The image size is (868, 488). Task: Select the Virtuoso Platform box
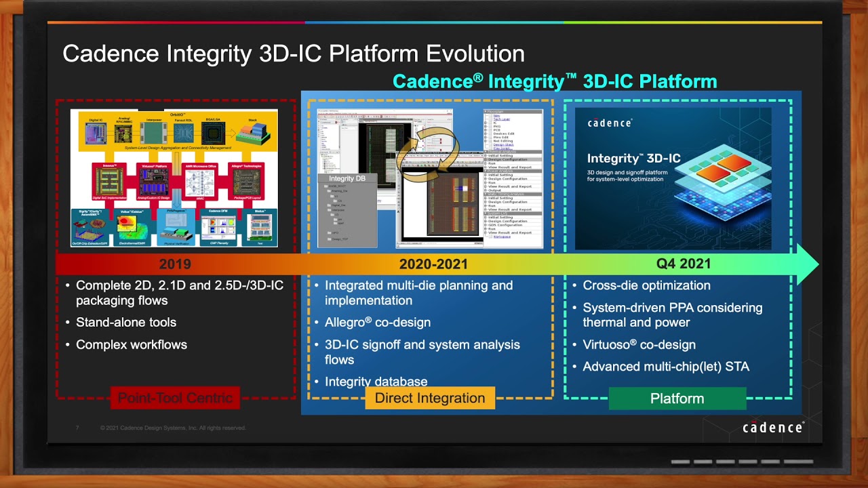[x=154, y=182]
